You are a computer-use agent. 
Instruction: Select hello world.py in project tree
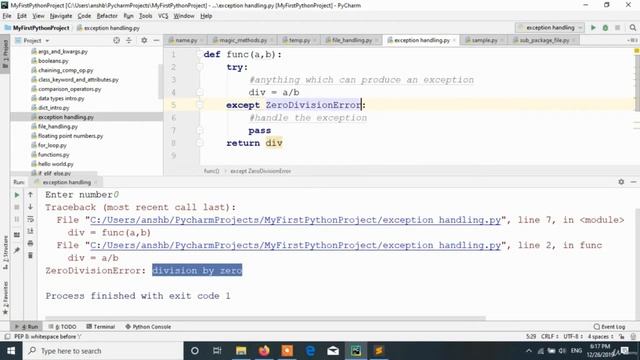click(x=56, y=164)
